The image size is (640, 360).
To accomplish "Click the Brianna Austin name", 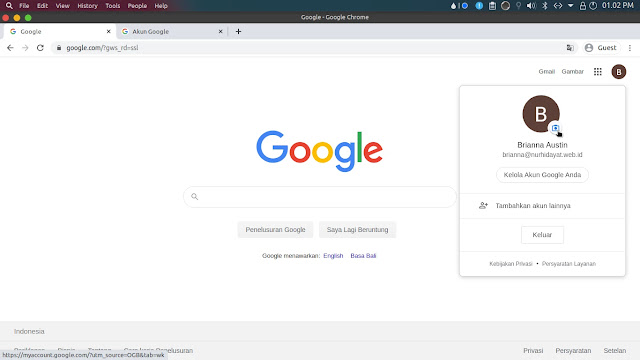I will [x=542, y=145].
